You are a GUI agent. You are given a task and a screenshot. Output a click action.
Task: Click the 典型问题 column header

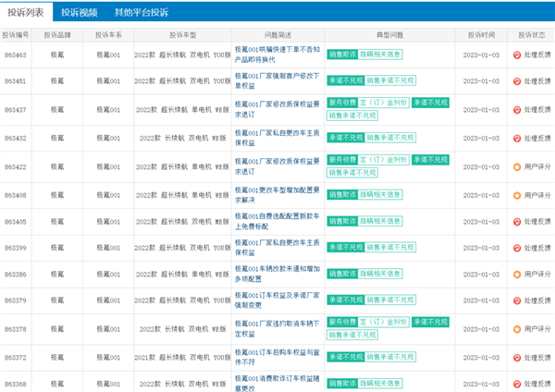pyautogui.click(x=389, y=35)
